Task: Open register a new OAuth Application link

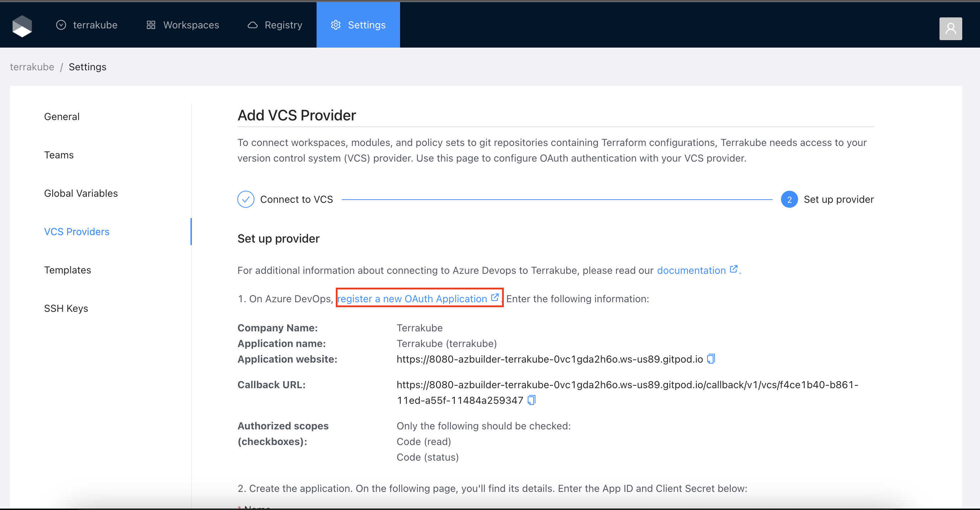Action: point(413,299)
